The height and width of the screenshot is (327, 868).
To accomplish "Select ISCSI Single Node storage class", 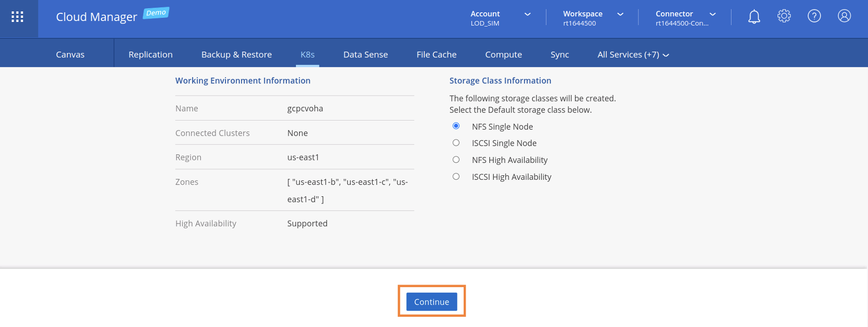I will coord(456,143).
